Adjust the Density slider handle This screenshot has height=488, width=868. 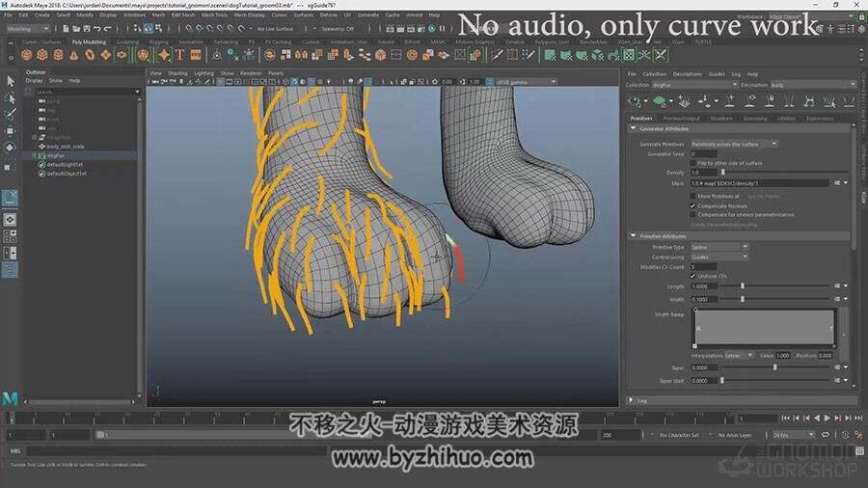click(723, 173)
